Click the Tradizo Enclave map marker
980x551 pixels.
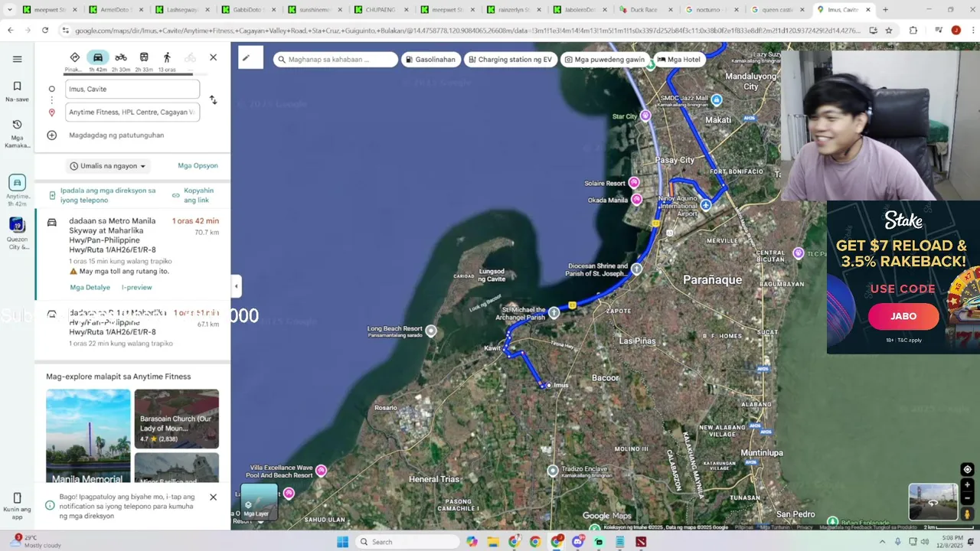(553, 471)
